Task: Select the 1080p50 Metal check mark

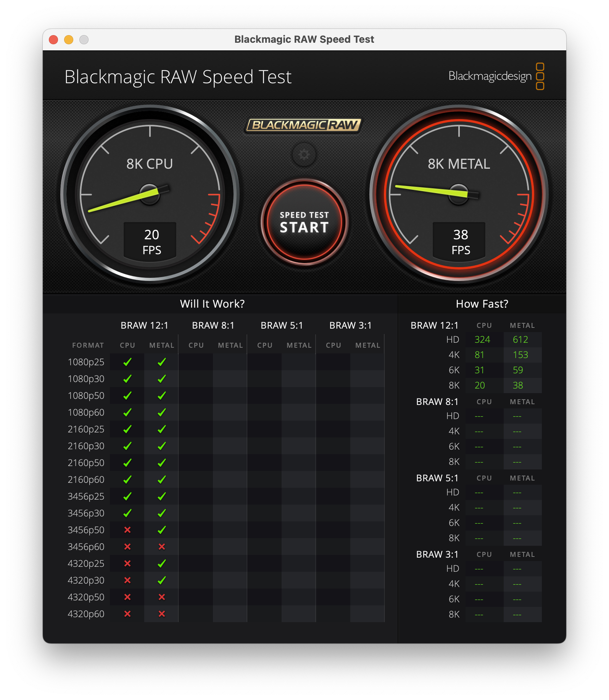Action: pyautogui.click(x=162, y=395)
